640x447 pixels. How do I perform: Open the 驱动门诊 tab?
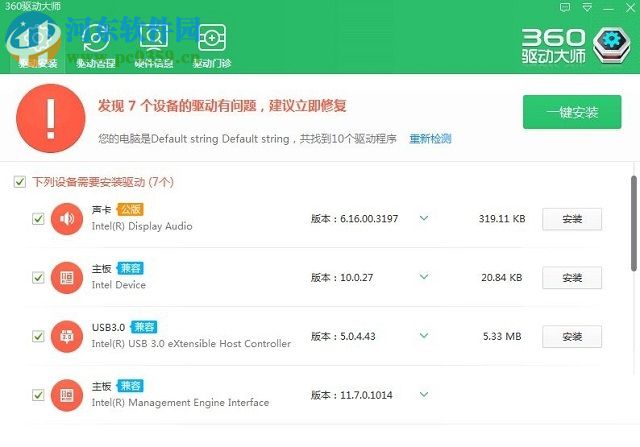(x=212, y=46)
